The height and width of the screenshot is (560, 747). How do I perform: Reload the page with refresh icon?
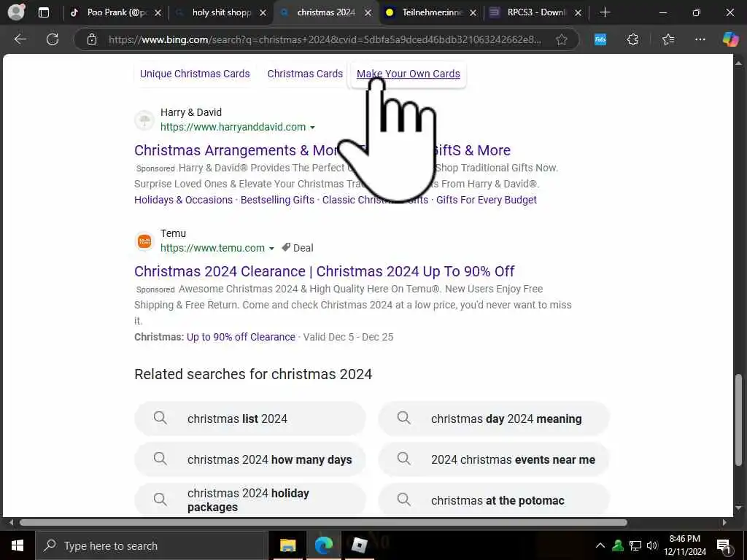pos(53,39)
